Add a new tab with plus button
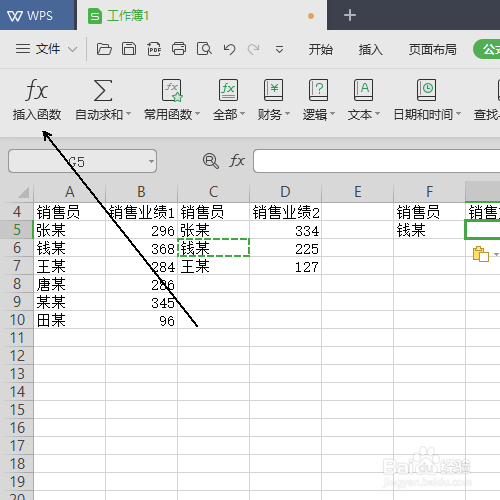 coord(350,15)
